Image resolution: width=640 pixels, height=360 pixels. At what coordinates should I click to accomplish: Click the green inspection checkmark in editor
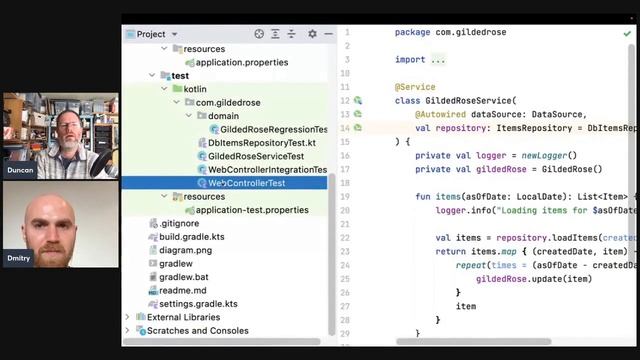tap(627, 34)
